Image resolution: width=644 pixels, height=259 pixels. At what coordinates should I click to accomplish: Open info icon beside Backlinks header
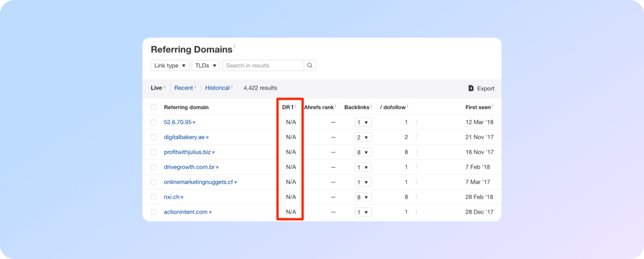371,106
